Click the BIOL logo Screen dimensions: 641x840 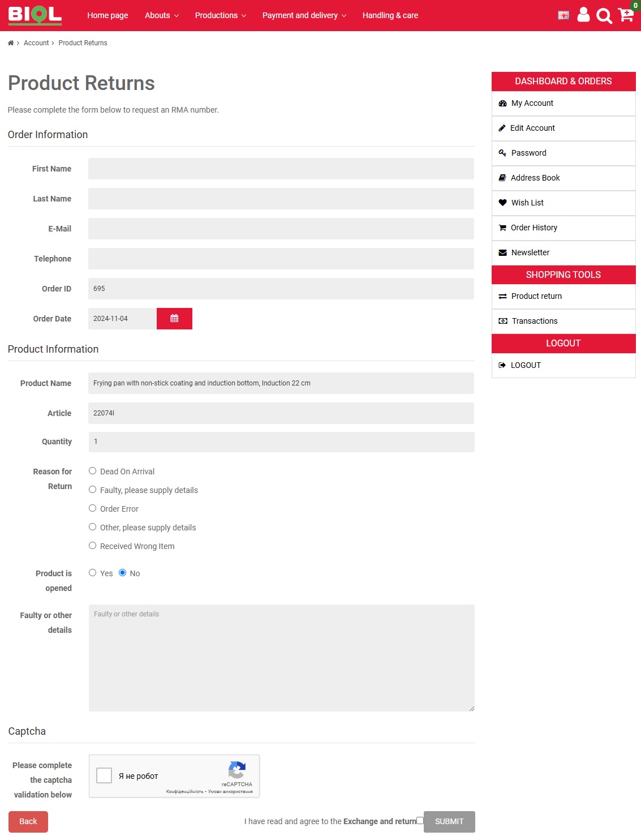point(35,15)
